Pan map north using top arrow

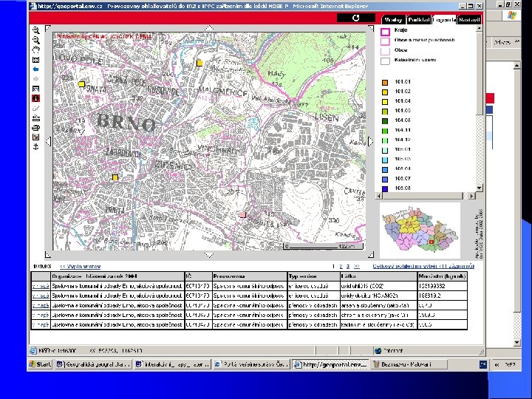211,29
